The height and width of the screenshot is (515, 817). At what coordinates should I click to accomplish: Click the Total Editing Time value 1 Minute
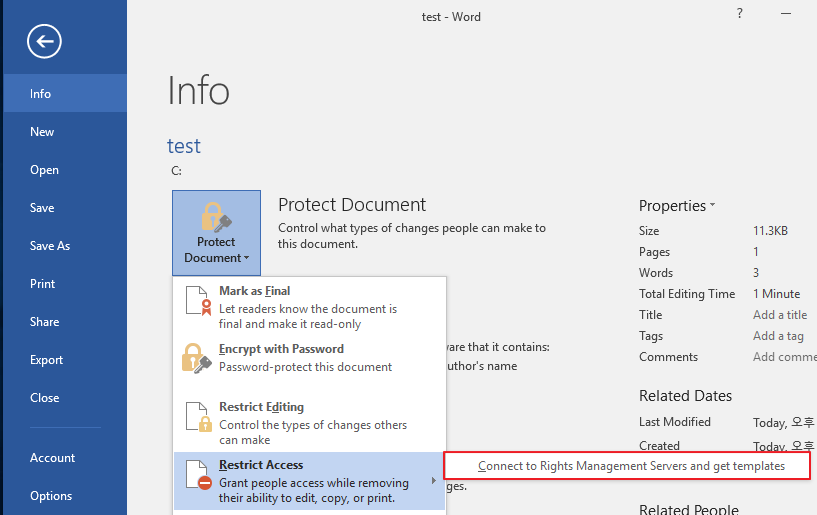(776, 294)
